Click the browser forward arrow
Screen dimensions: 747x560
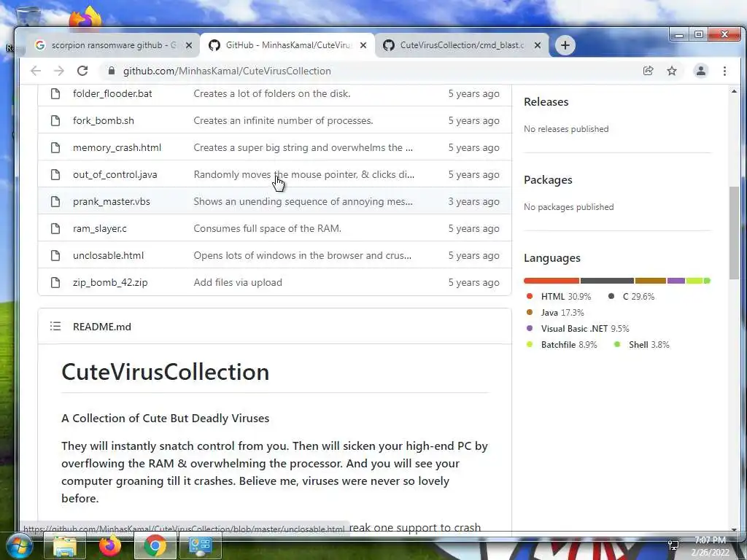58,71
